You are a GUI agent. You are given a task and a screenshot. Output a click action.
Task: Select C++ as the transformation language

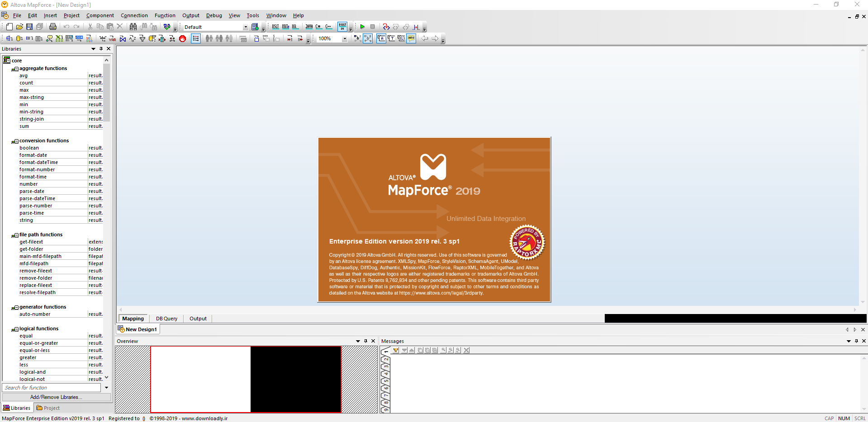[328, 27]
